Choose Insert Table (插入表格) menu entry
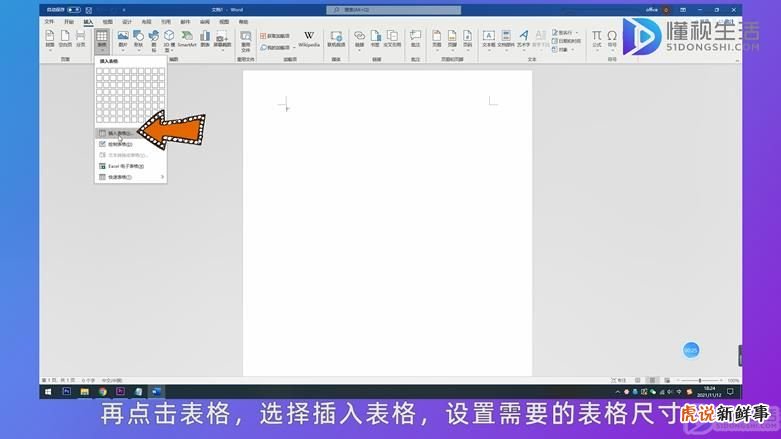The image size is (781, 439). point(130,133)
